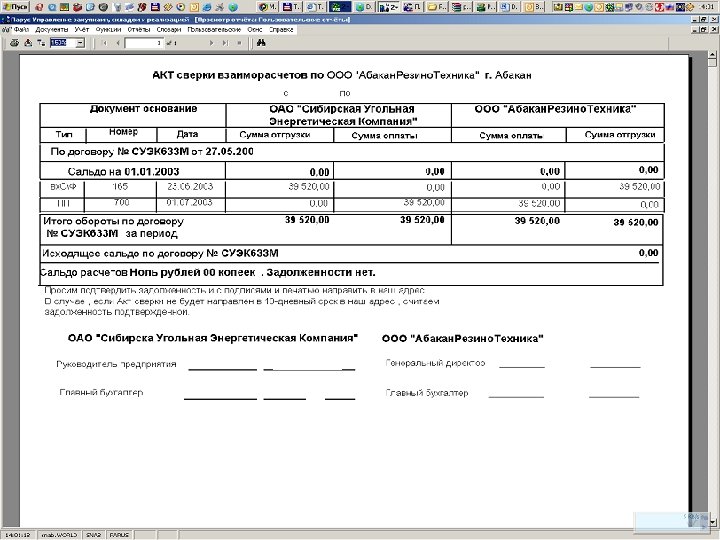Open the Окно menu
Viewport: 720px width, 540px height.
coord(255,29)
